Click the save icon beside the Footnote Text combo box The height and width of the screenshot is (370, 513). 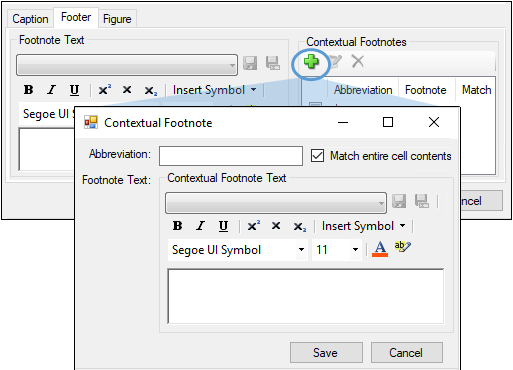pos(250,63)
